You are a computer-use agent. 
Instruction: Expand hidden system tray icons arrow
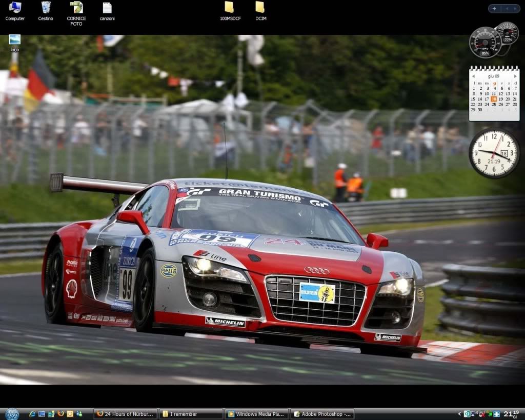tap(460, 414)
